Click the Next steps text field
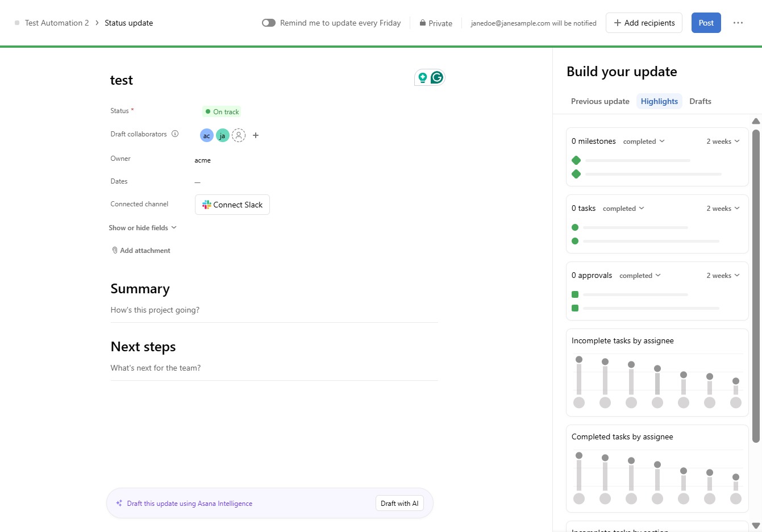Image resolution: width=762 pixels, height=532 pixels. 274,368
